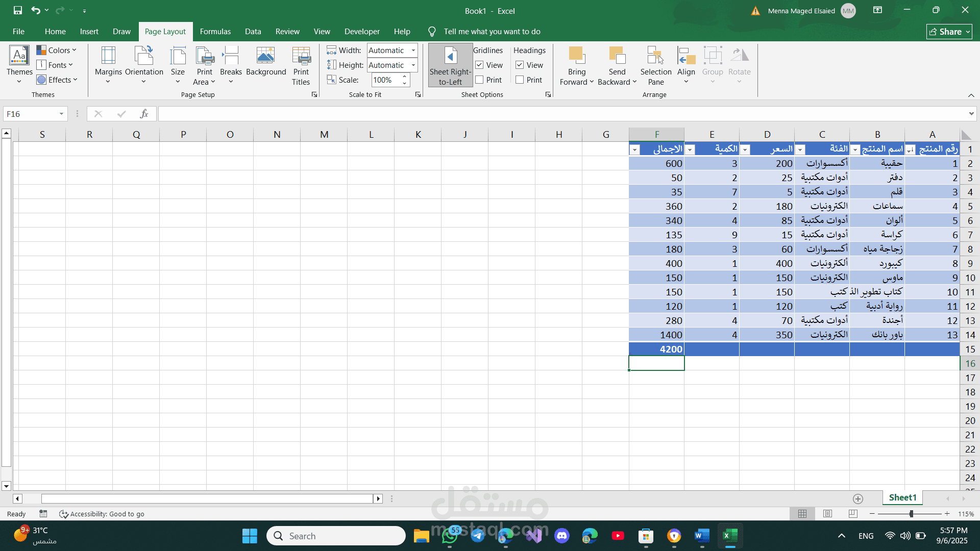This screenshot has width=980, height=551.
Task: Enable Gridlines Print checkbox
Action: (x=479, y=80)
